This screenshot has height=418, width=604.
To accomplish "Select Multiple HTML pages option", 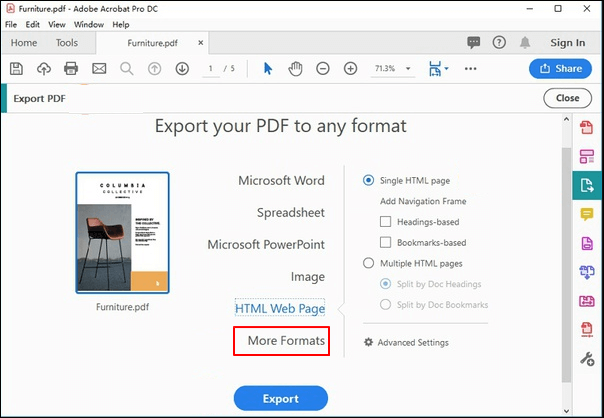I will click(369, 263).
